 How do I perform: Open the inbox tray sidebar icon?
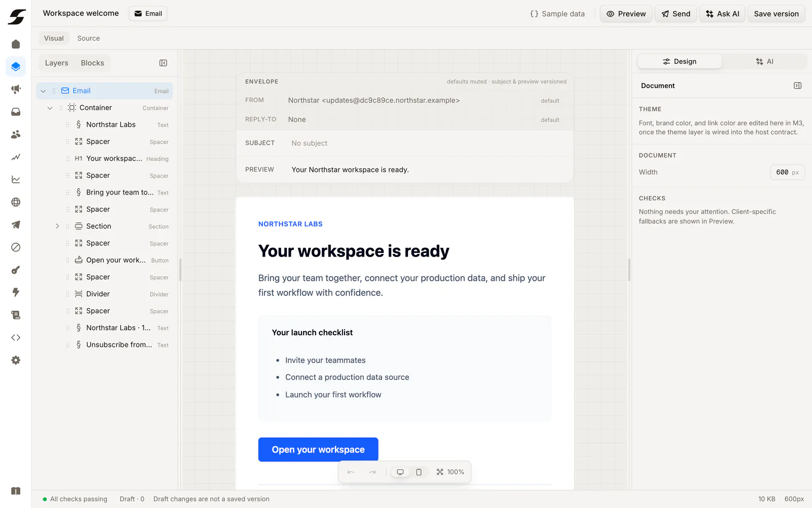[x=16, y=112]
